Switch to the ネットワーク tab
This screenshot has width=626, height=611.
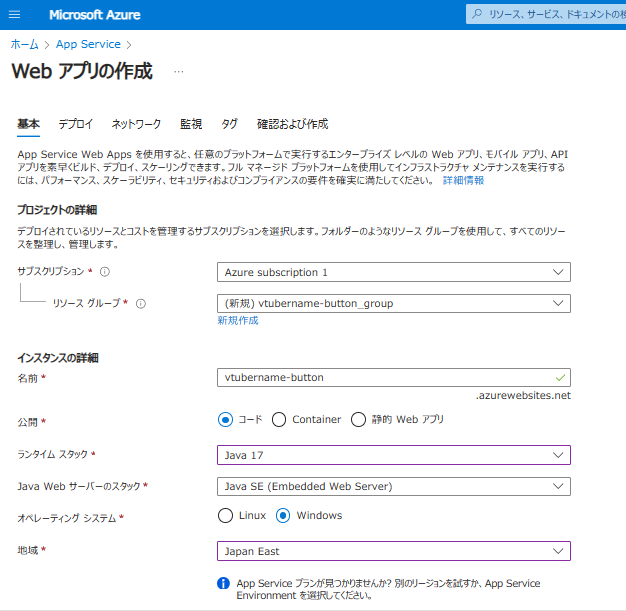(136, 124)
